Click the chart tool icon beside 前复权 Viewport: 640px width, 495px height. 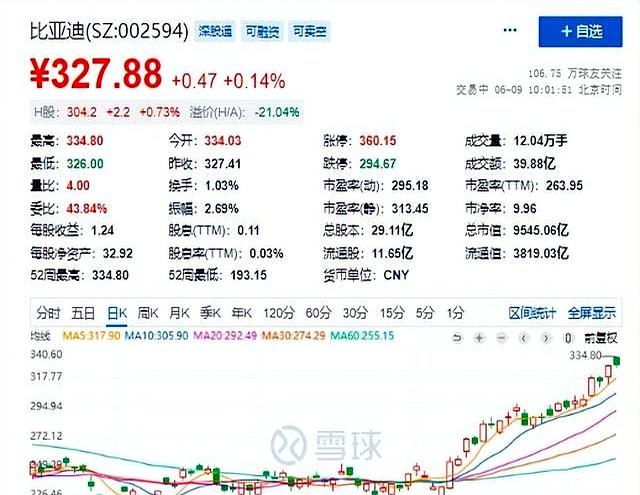568,338
